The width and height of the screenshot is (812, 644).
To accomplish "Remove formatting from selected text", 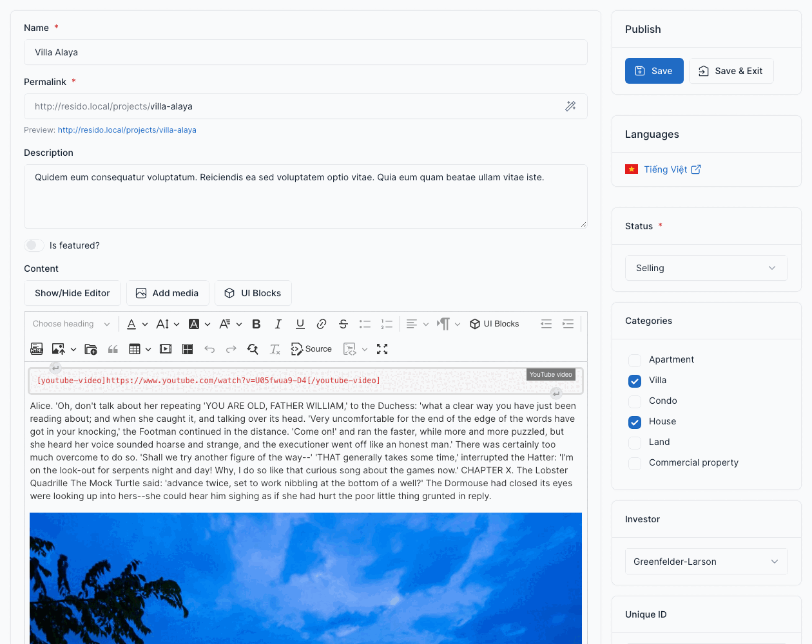I will tap(275, 349).
